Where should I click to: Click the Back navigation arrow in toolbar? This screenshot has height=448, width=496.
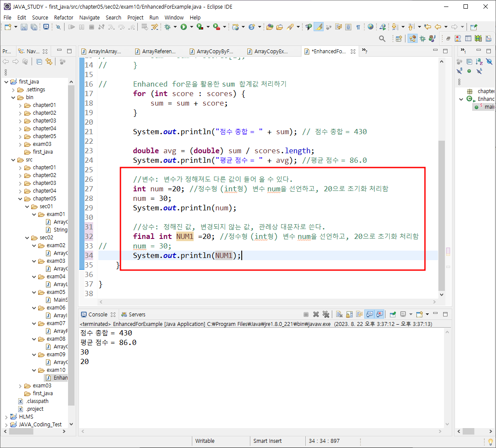click(438, 27)
